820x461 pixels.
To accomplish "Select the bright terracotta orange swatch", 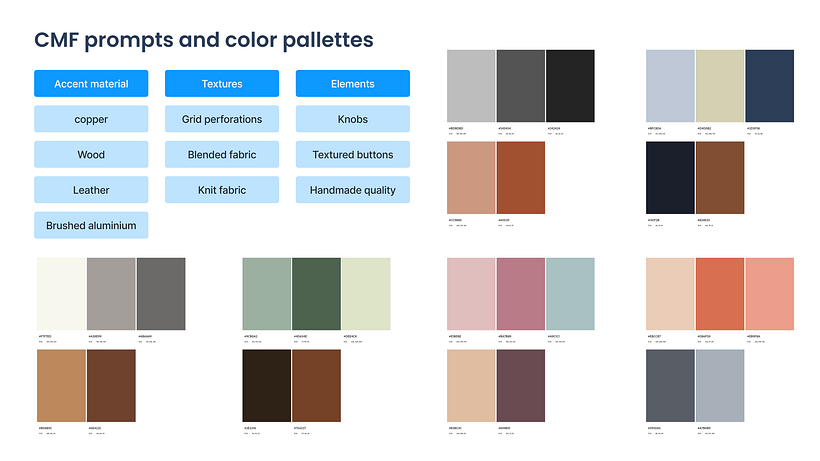I will (720, 294).
